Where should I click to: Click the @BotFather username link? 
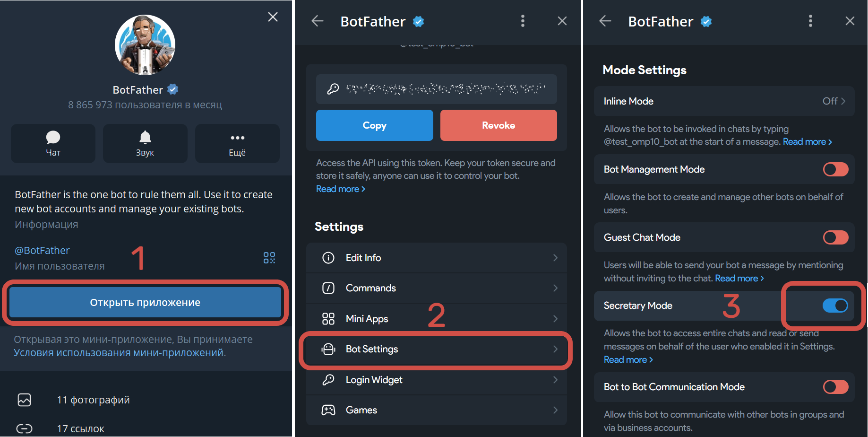(x=42, y=250)
